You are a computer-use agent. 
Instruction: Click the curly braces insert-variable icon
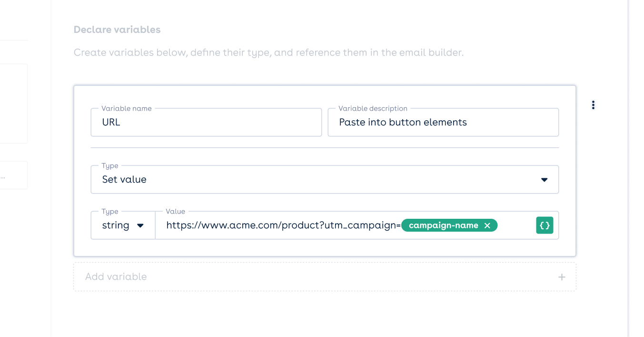tap(545, 225)
